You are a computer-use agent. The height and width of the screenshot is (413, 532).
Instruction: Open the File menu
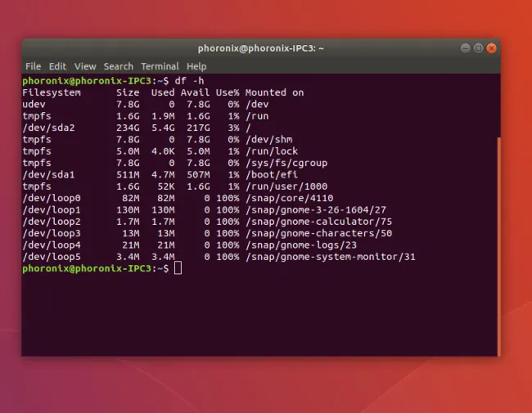[x=34, y=66]
